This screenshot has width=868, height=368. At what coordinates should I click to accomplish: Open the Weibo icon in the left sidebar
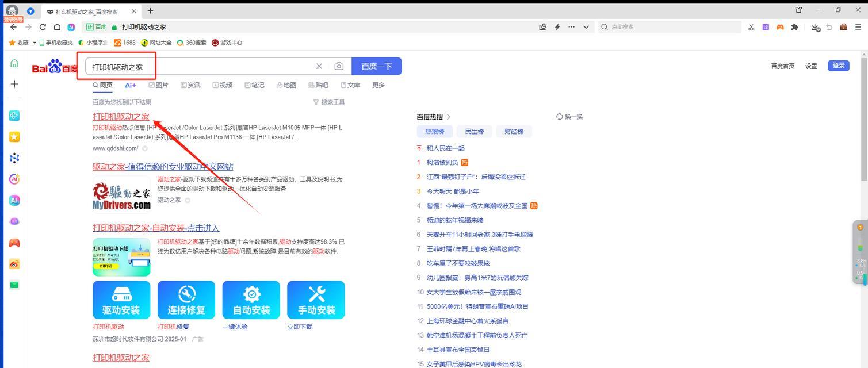14,264
